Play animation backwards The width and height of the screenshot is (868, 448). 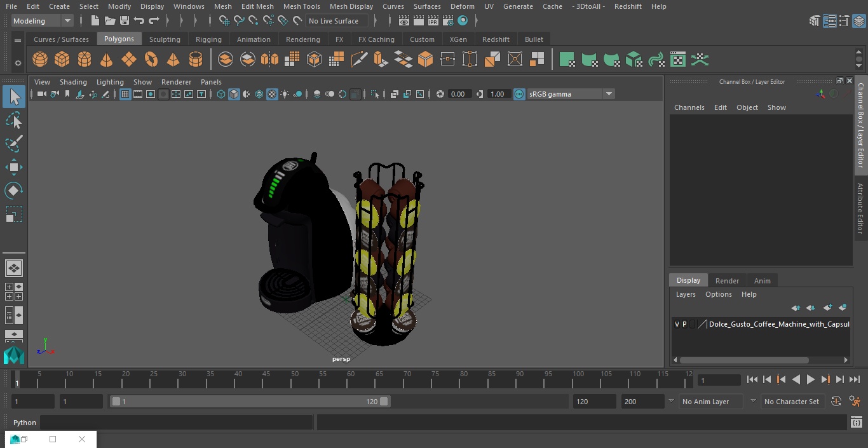796,379
